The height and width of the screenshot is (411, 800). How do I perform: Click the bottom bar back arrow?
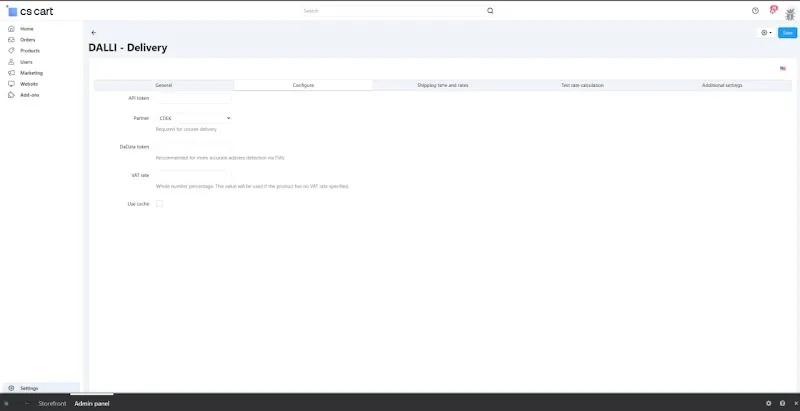click(27, 403)
